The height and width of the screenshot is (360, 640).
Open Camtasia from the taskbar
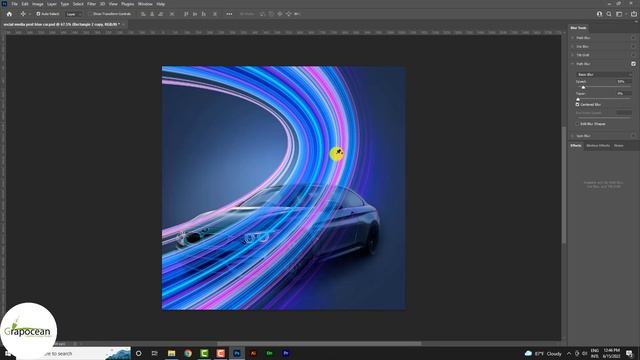(x=204, y=353)
